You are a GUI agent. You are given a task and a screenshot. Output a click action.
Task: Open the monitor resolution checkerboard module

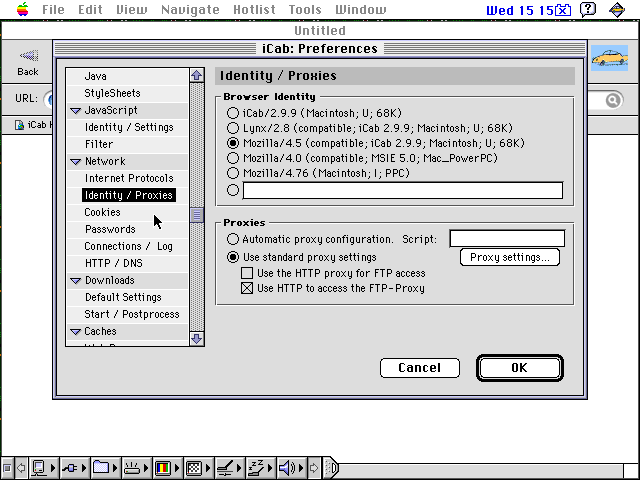pos(198,468)
